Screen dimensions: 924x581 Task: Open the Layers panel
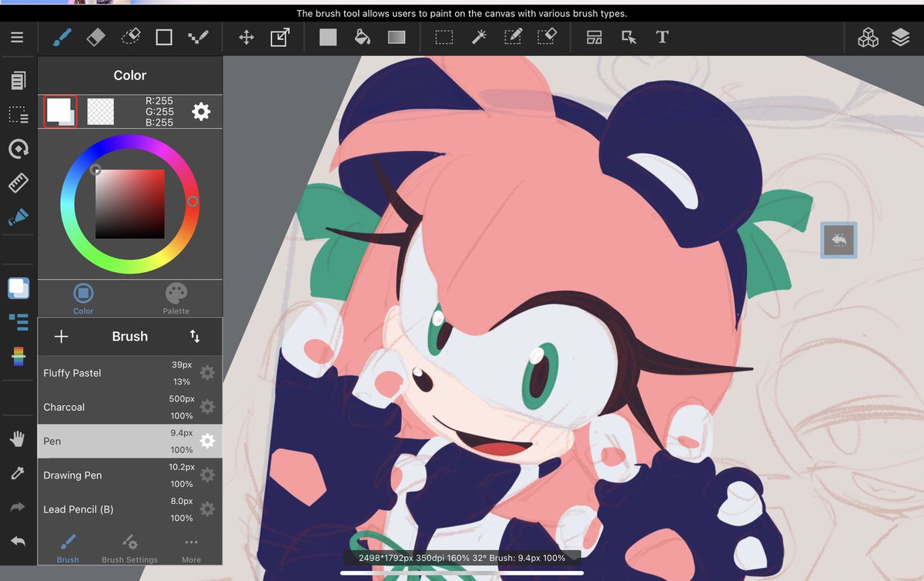click(901, 37)
